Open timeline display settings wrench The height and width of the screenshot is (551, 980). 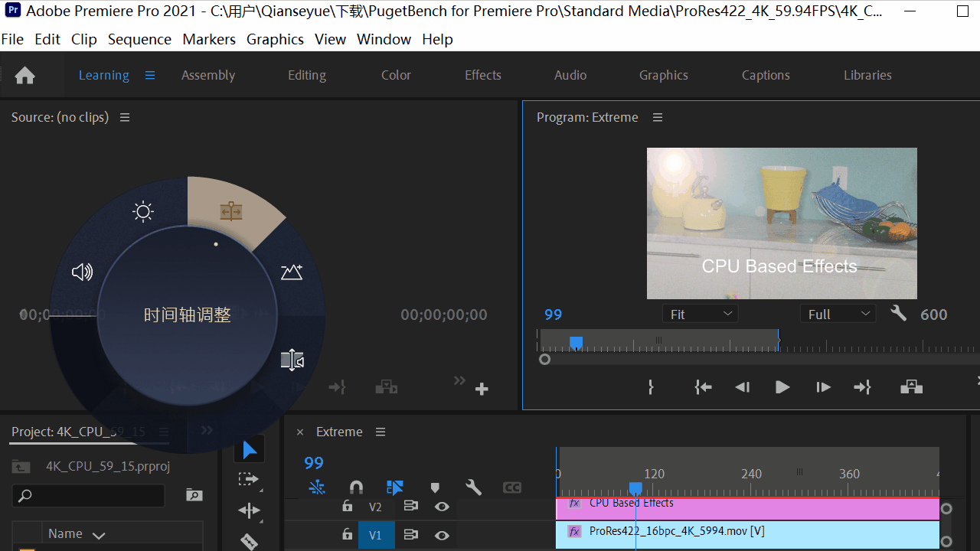pos(473,487)
